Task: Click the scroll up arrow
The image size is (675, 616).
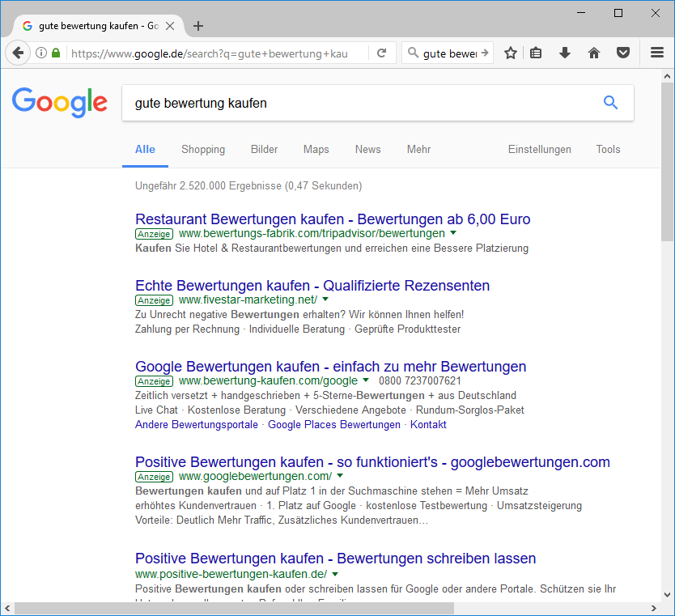Action: point(667,76)
